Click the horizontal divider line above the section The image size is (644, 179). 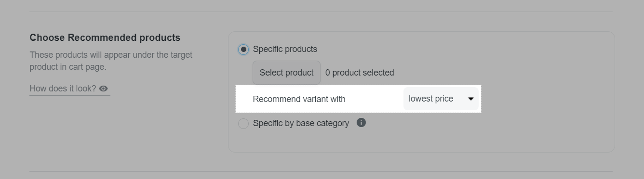321,12
